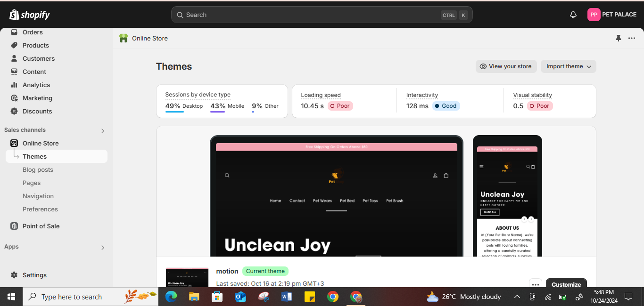Viewport: 644px width, 306px height.
Task: Open Discounts in the sidebar
Action: tap(37, 111)
